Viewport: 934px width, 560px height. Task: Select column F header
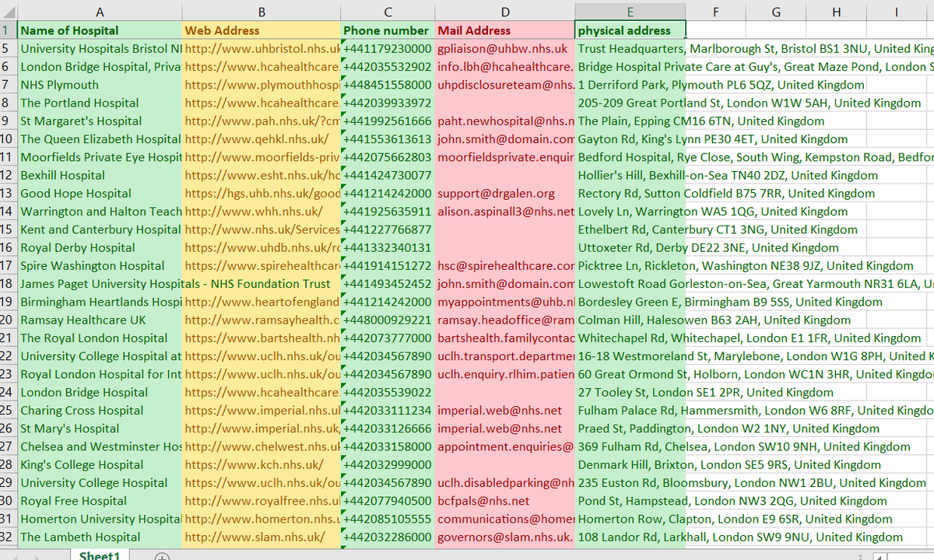pyautogui.click(x=715, y=12)
